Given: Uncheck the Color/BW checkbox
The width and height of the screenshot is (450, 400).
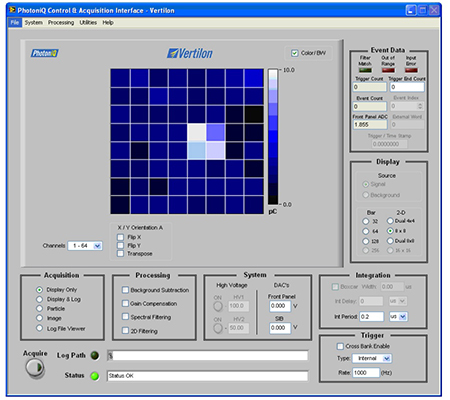Looking at the screenshot, I should (294, 53).
